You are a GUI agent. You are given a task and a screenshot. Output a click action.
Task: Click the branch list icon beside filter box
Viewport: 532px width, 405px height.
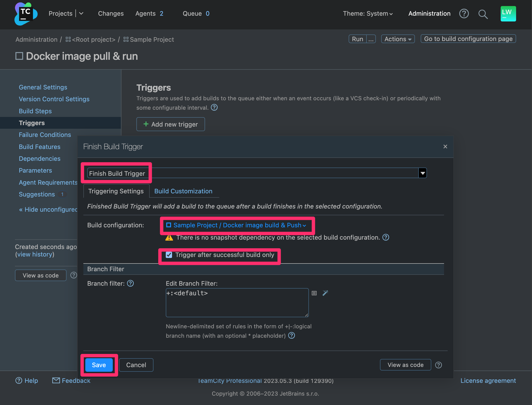[x=314, y=293]
